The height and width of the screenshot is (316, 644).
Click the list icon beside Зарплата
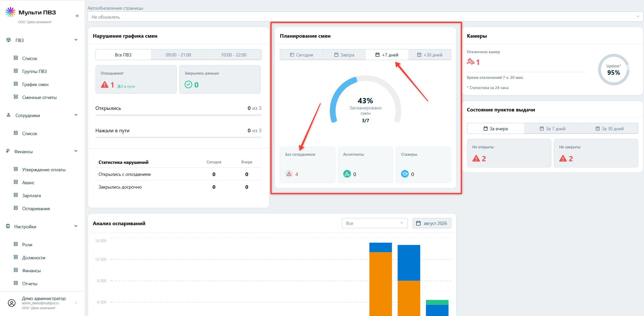click(x=16, y=195)
